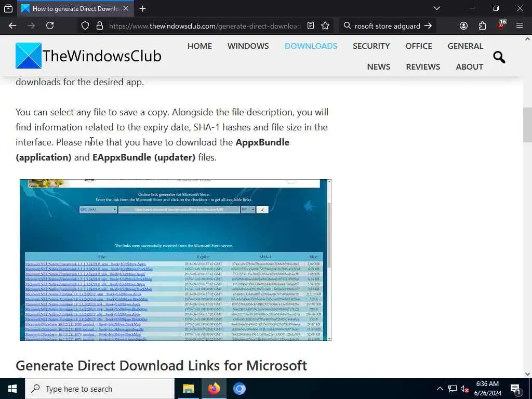Switch to Firefox in the taskbar
532x399 pixels.
coord(214,389)
